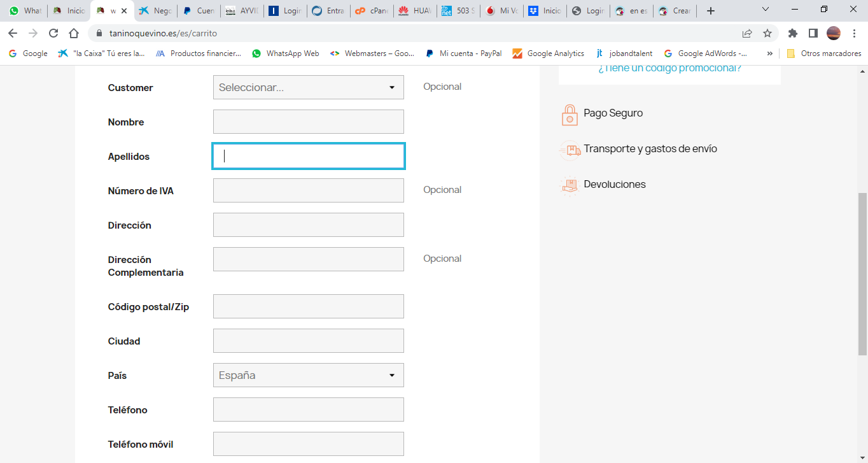Click the page vertical scrollbar

[862, 274]
